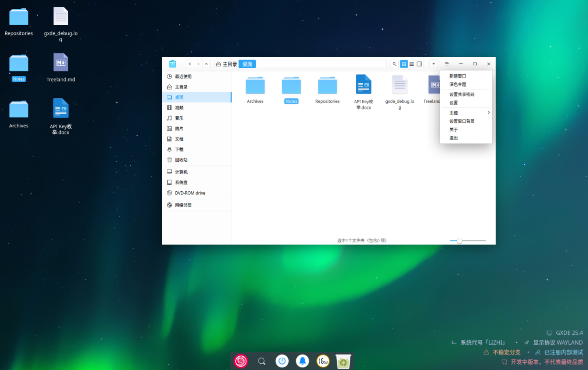Open Pictures (图片) in sidebar
Viewport: 588px width, 370px height.
(x=197, y=129)
